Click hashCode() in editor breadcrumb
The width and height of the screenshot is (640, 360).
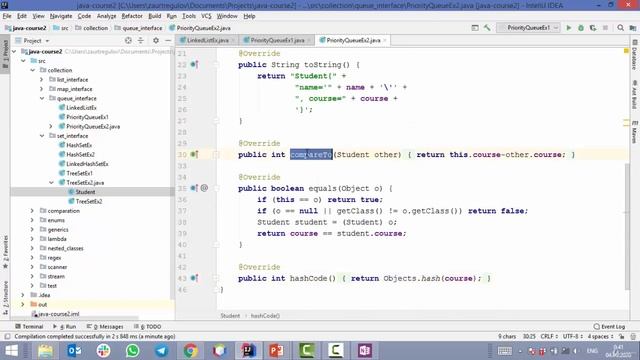(x=265, y=316)
